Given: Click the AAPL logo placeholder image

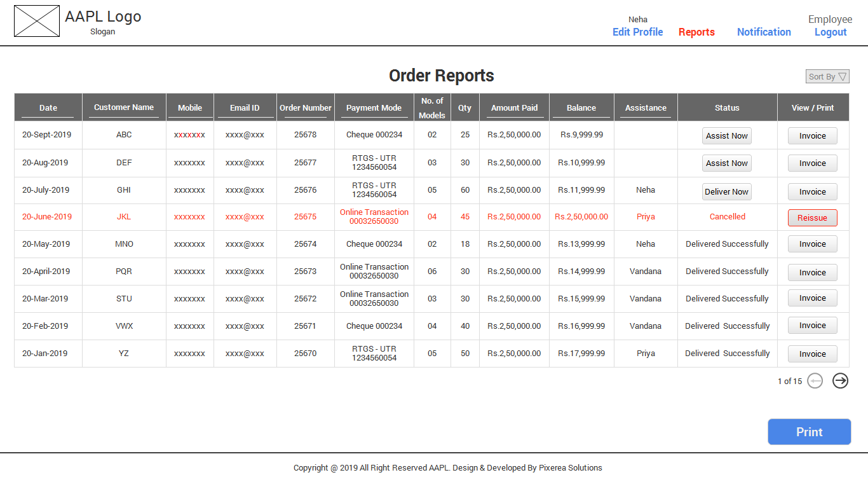Looking at the screenshot, I should pyautogui.click(x=37, y=21).
